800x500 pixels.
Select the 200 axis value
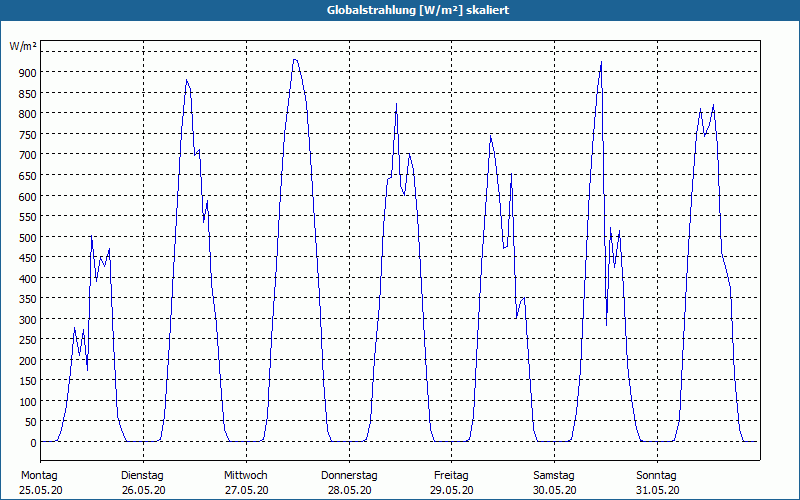tap(27, 361)
